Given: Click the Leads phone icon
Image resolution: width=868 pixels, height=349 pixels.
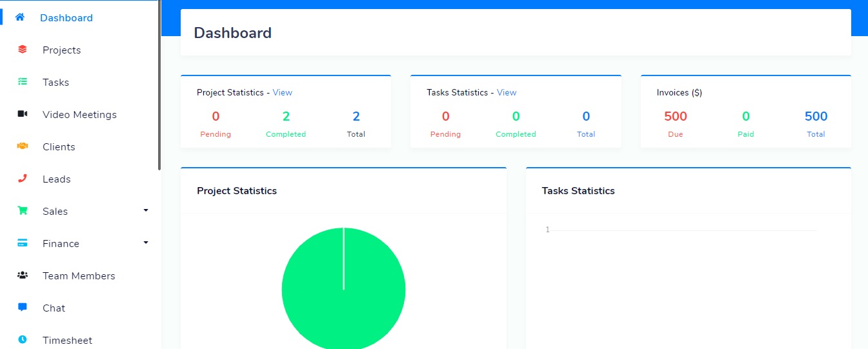Looking at the screenshot, I should pyautogui.click(x=23, y=179).
